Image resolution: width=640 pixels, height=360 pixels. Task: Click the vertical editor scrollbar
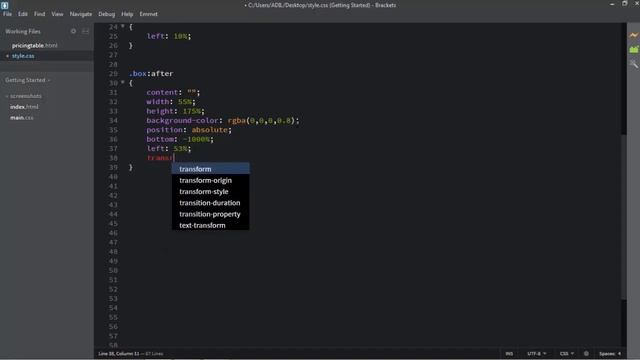(x=624, y=217)
